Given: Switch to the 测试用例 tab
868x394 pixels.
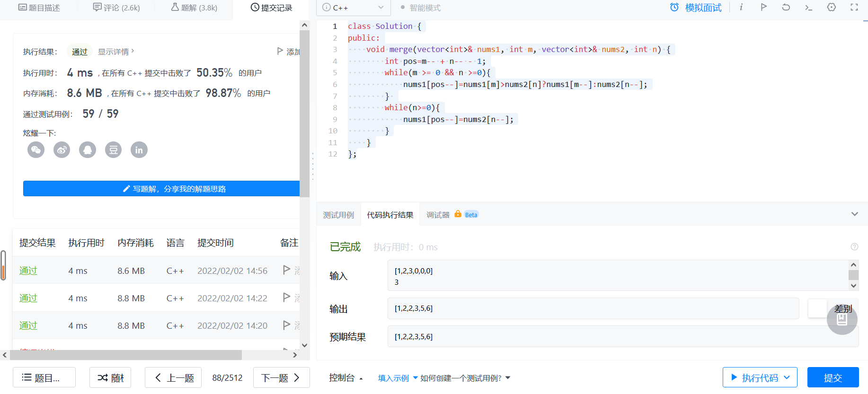Looking at the screenshot, I should click(338, 215).
